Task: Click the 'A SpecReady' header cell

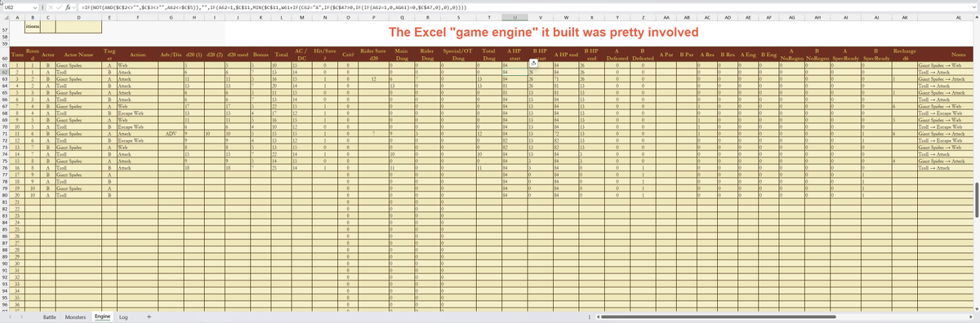Action: 844,54
